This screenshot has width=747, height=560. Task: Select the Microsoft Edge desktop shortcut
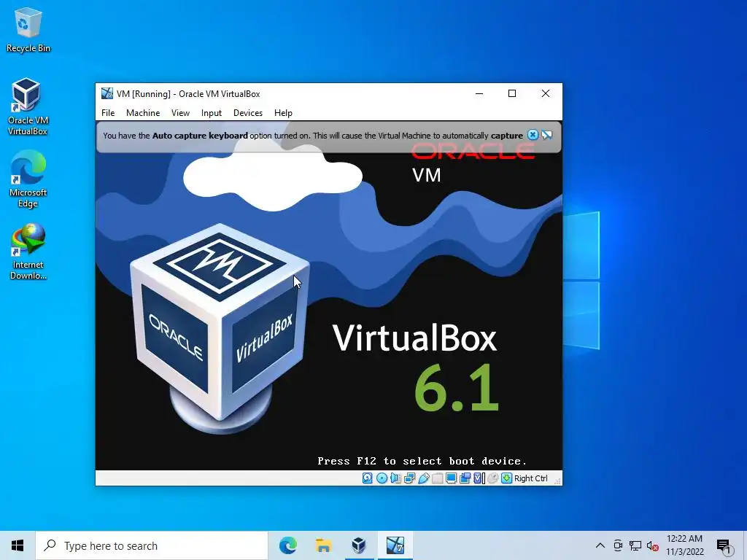point(28,179)
